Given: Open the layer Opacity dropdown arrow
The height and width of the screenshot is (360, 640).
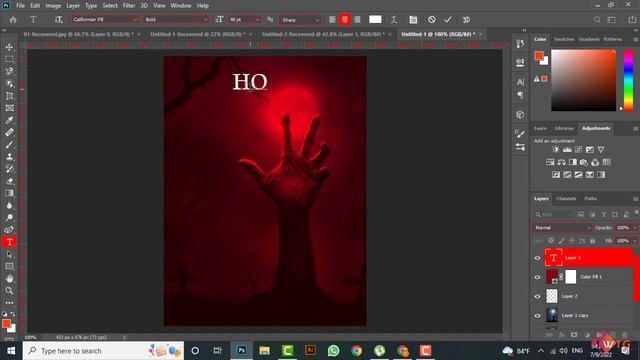Looking at the screenshot, I should [x=635, y=228].
